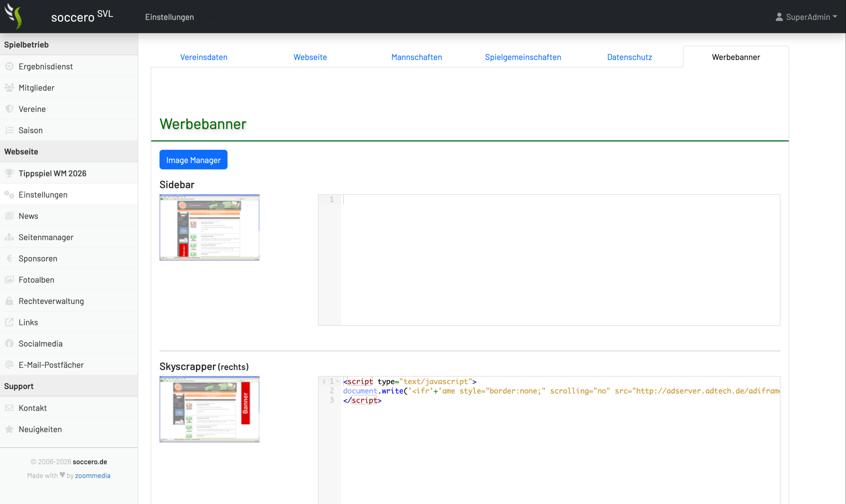The image size is (846, 504).
Task: Click the Sponsoren euro icon
Action: point(10,259)
